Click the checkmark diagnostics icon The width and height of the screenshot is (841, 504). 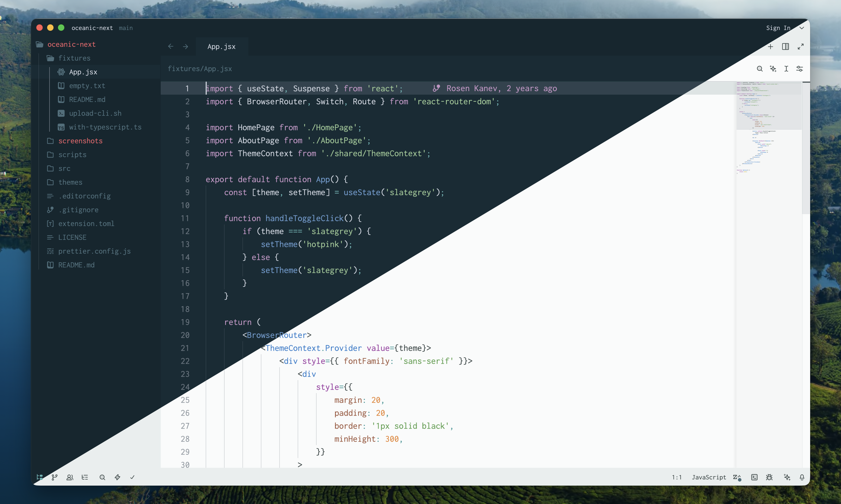click(133, 477)
